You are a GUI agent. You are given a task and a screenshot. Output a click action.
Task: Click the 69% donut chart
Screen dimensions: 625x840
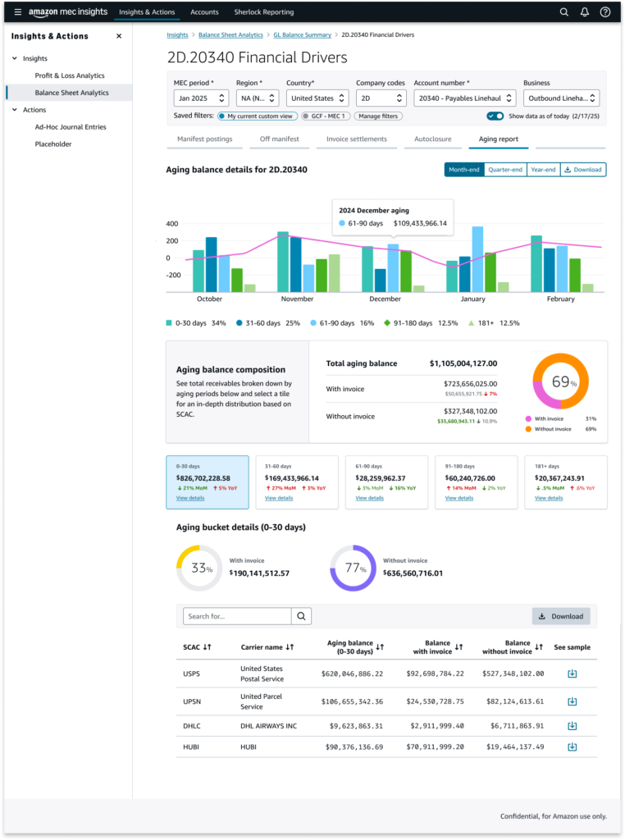561,381
